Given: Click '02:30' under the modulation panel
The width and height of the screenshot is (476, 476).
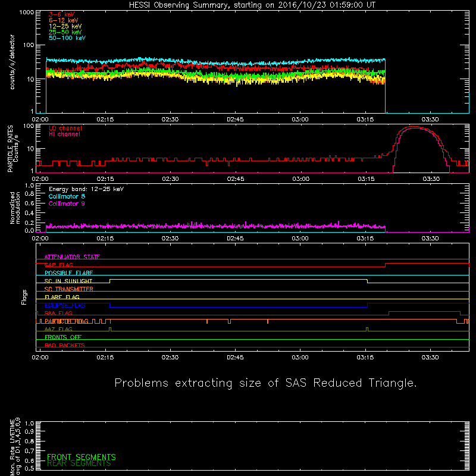Looking at the screenshot, I should pyautogui.click(x=170, y=239).
